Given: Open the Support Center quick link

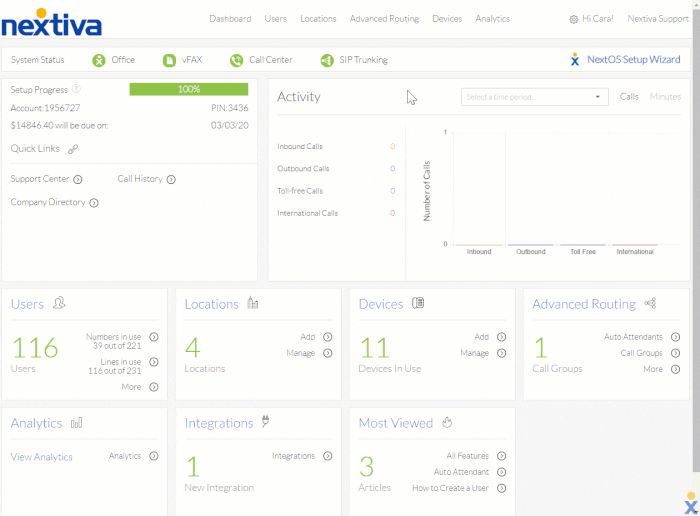Looking at the screenshot, I should tap(40, 179).
